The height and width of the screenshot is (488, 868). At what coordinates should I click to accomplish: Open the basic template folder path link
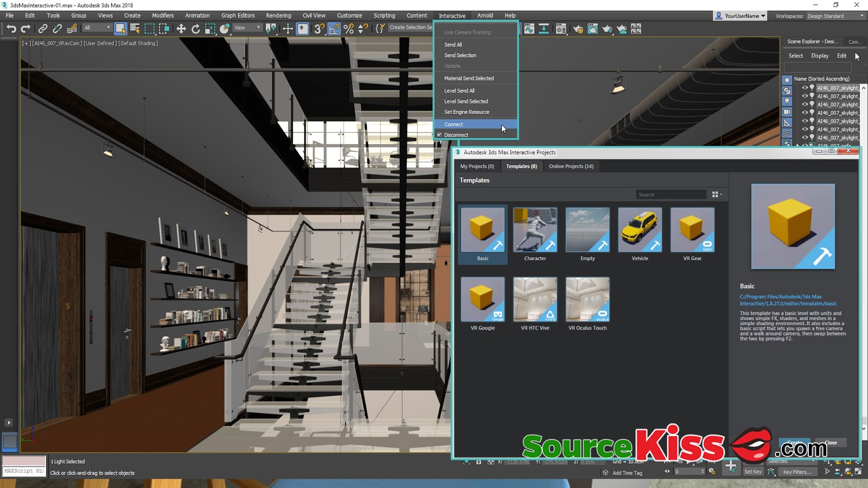click(x=788, y=300)
